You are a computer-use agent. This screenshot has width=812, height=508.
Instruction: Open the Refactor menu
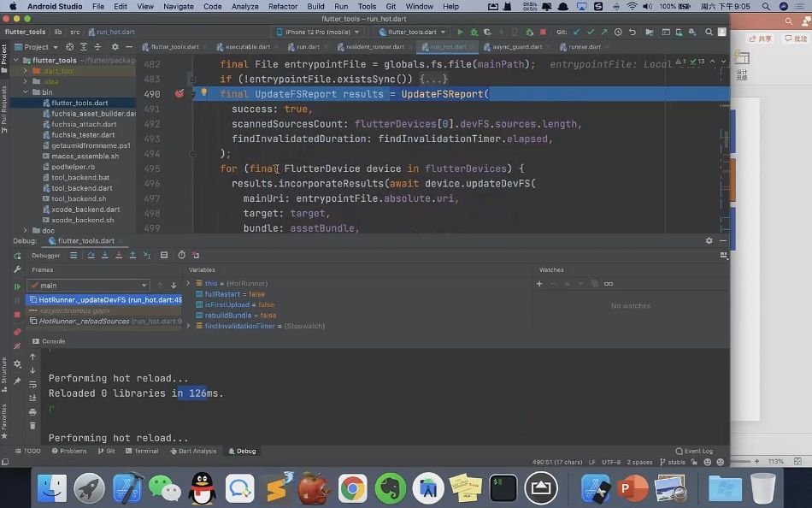tap(283, 6)
